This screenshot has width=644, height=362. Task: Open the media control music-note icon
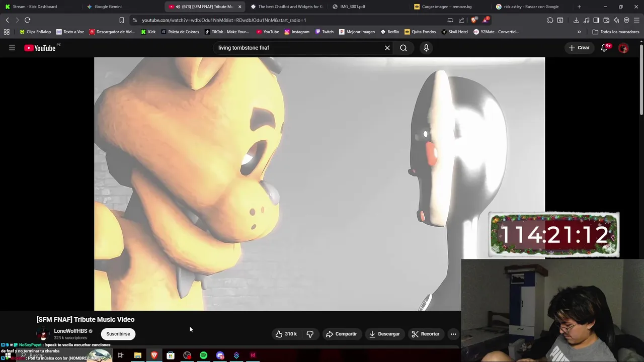tap(586, 20)
